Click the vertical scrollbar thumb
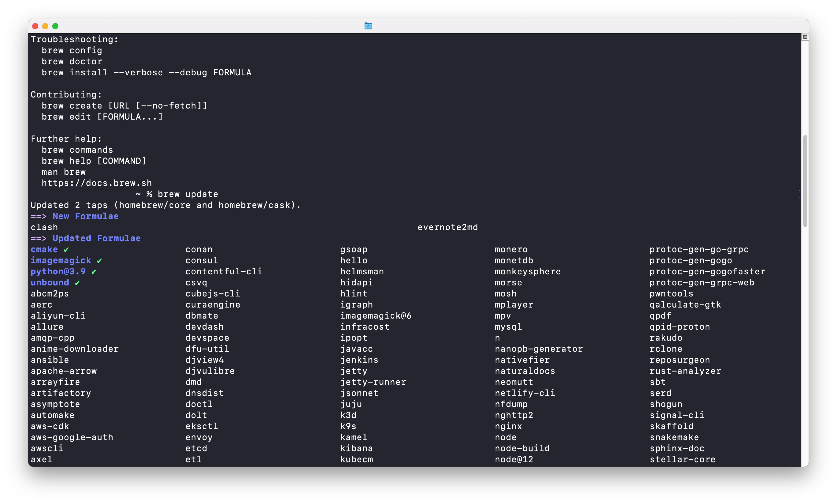Screen dimensions: 837x504 (805, 181)
